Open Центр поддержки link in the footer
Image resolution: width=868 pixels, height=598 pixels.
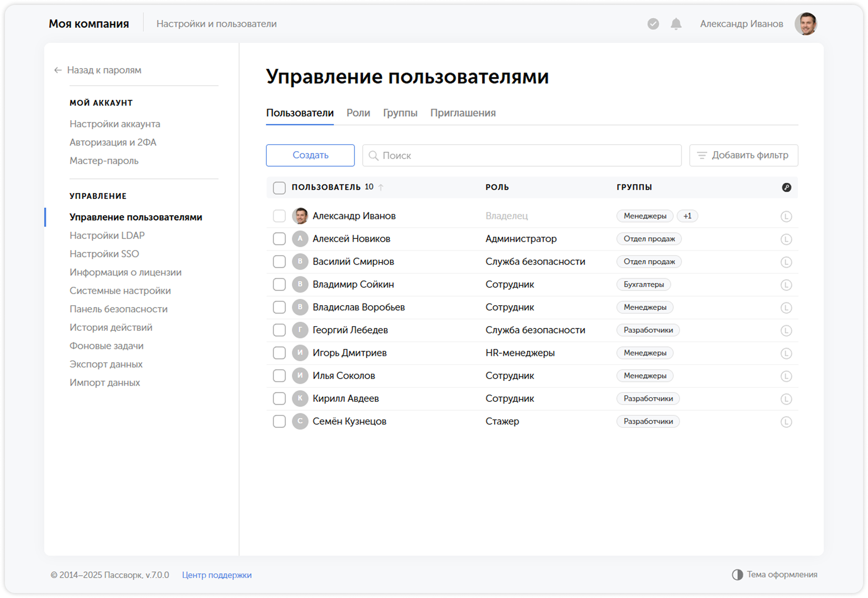point(217,575)
